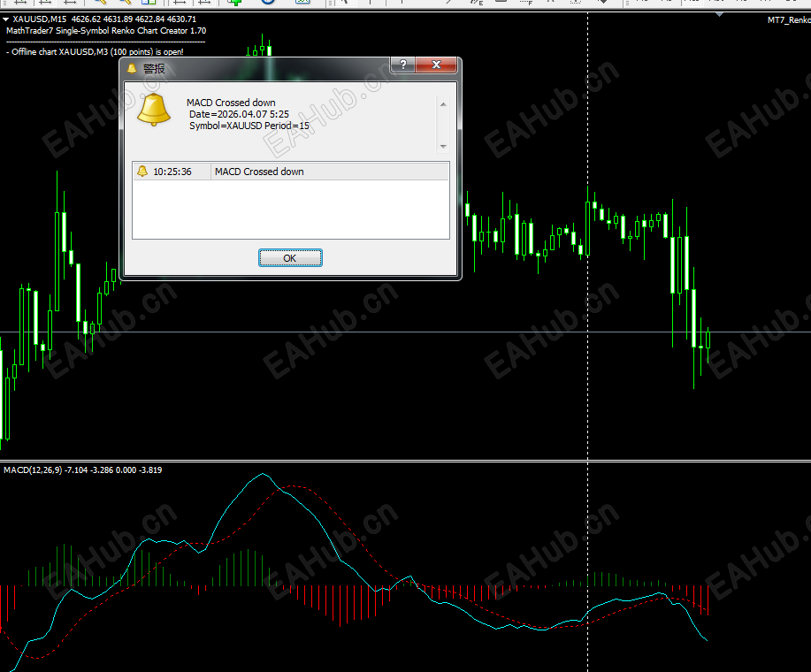Screen dimensions: 811x672
Task: Click the 警报 dialog title
Action: (154, 68)
